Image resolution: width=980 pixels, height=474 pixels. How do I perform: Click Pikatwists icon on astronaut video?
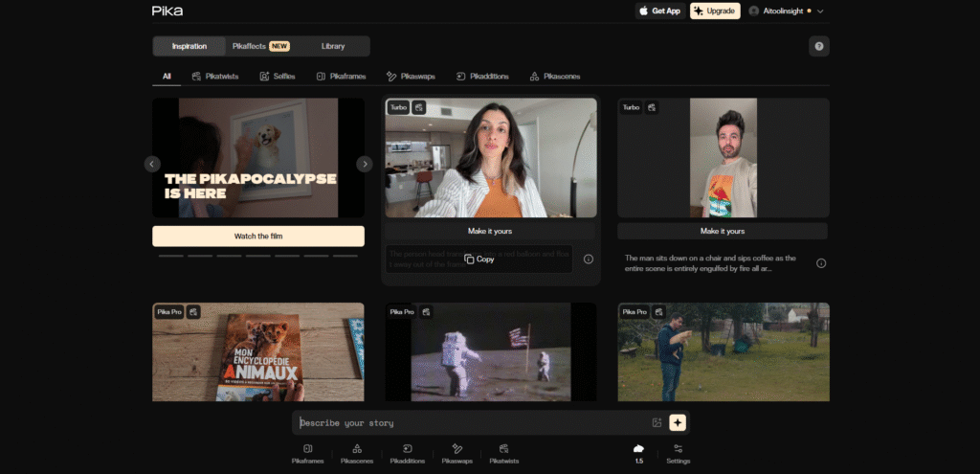pyautogui.click(x=426, y=312)
